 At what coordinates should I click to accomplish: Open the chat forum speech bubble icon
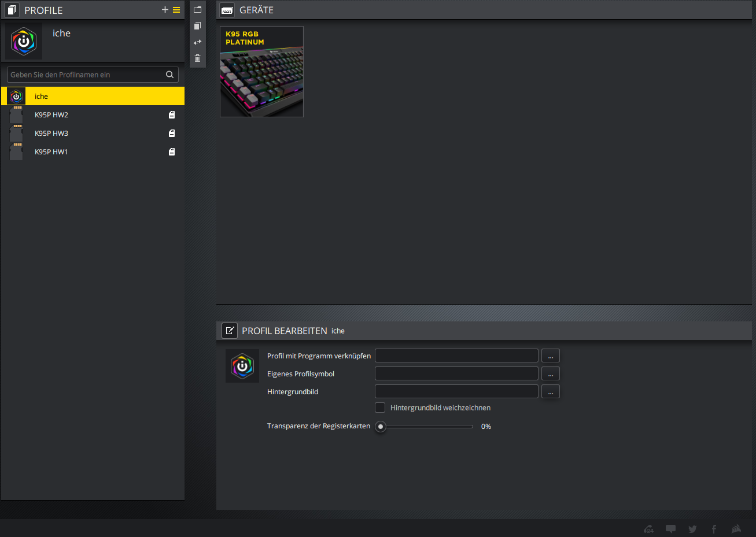670,529
